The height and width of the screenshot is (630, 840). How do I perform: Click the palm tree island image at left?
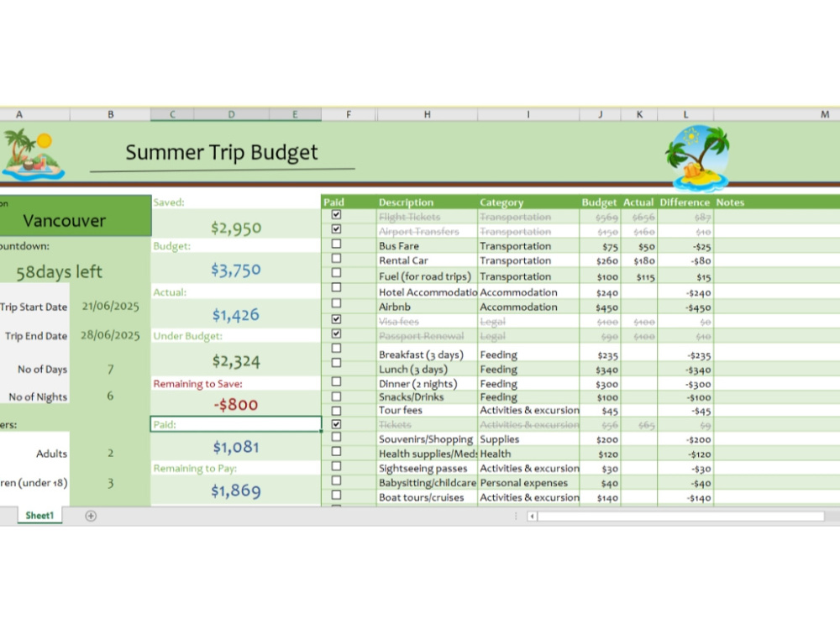pyautogui.click(x=34, y=155)
